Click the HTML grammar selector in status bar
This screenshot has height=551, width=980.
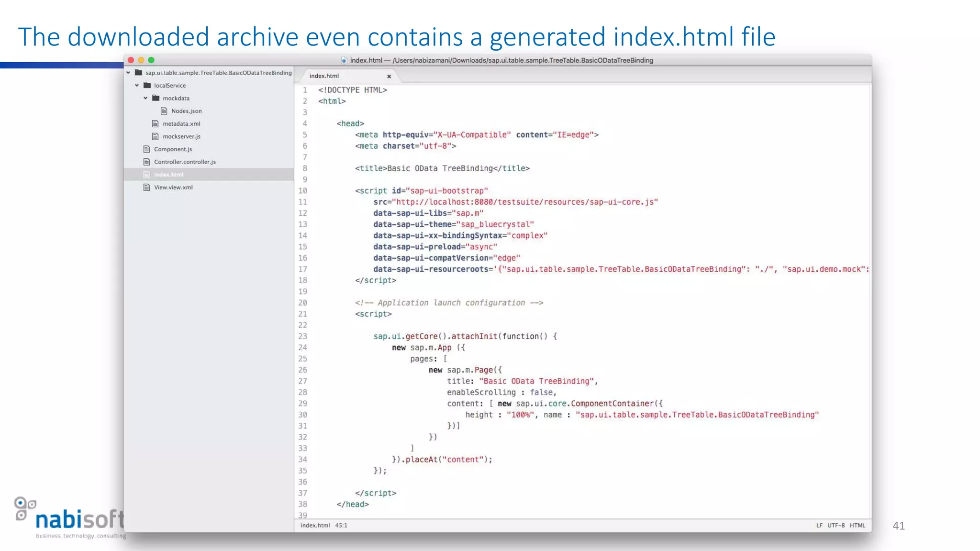tap(857, 525)
